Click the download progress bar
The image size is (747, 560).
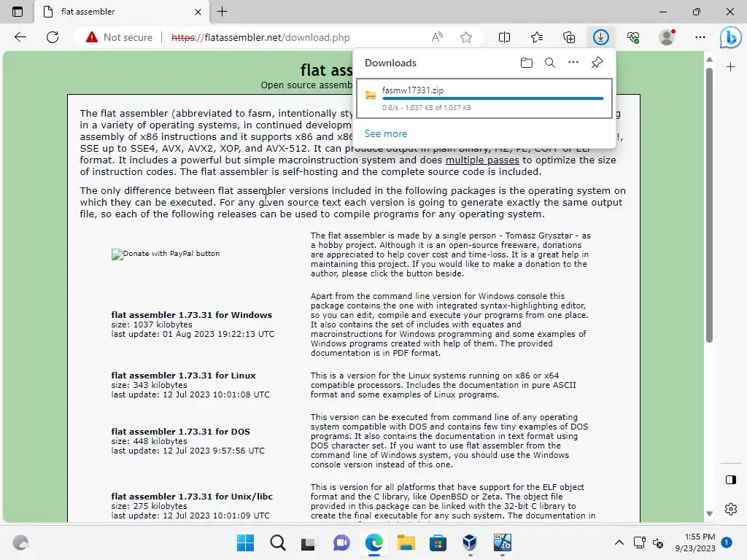click(492, 98)
